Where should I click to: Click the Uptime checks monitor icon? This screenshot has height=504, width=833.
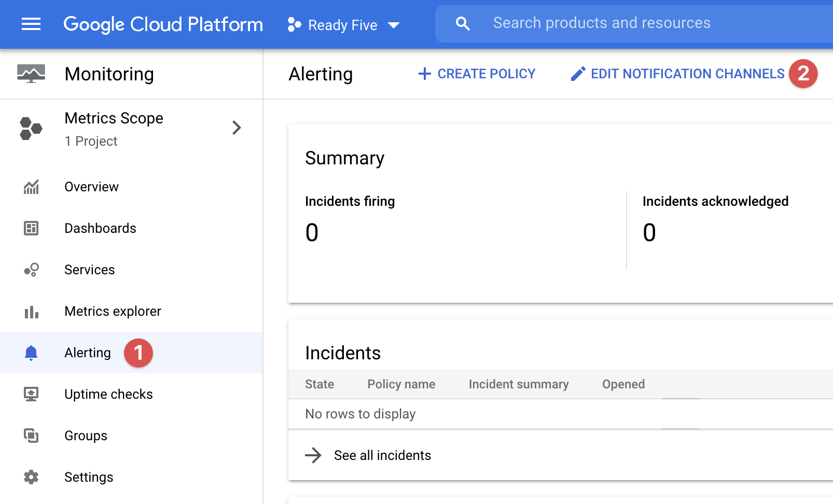31,394
